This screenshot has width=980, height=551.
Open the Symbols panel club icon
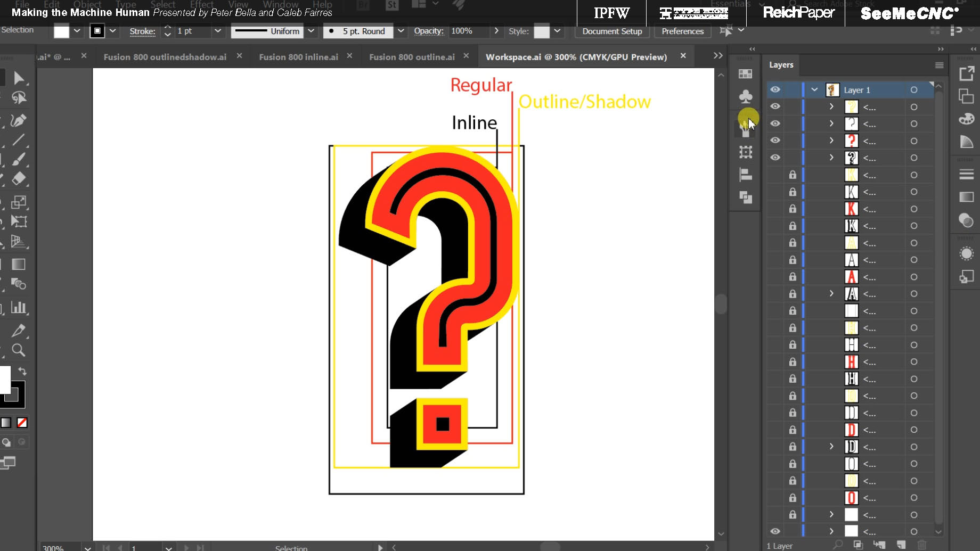point(746,96)
